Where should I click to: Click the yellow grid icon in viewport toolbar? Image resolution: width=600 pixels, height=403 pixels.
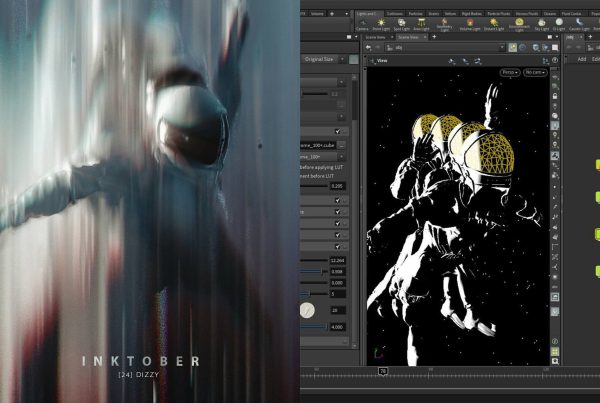555,351
